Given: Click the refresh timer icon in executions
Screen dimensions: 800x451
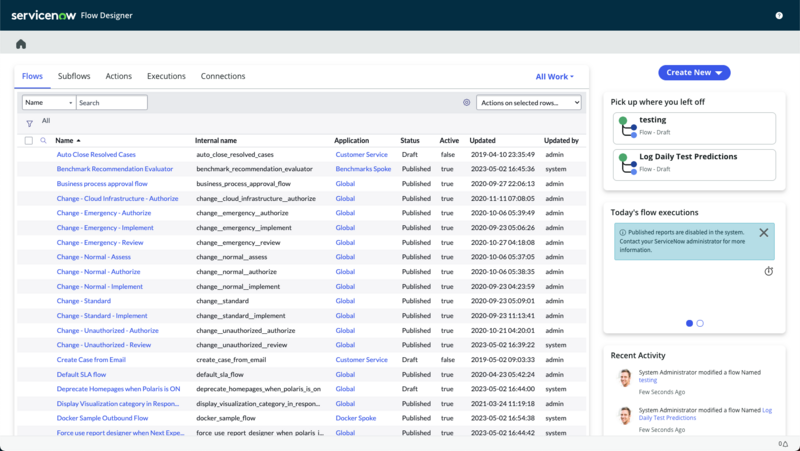Looking at the screenshot, I should [x=768, y=271].
